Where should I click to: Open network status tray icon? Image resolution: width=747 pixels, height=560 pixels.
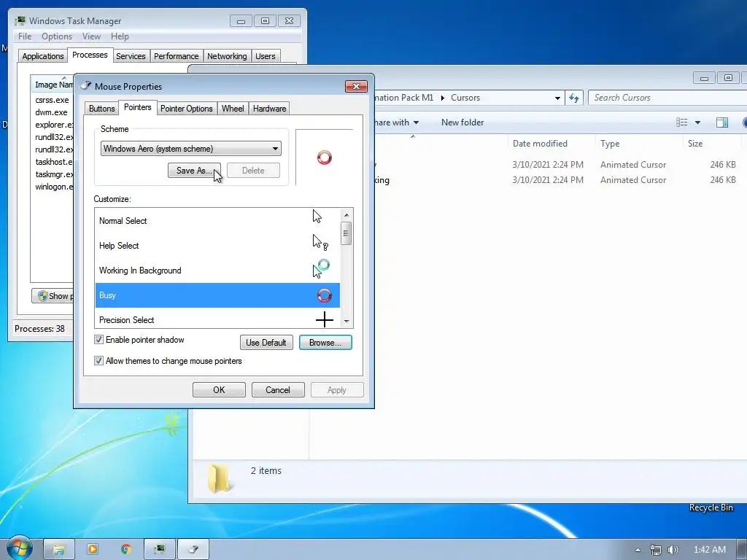[x=656, y=550]
